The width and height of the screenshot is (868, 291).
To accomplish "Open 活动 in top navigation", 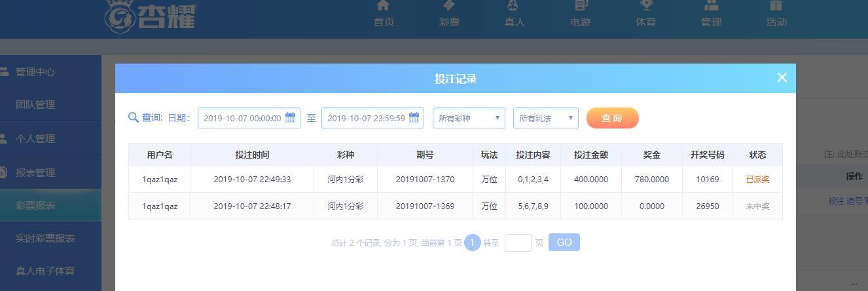I will coord(776,22).
